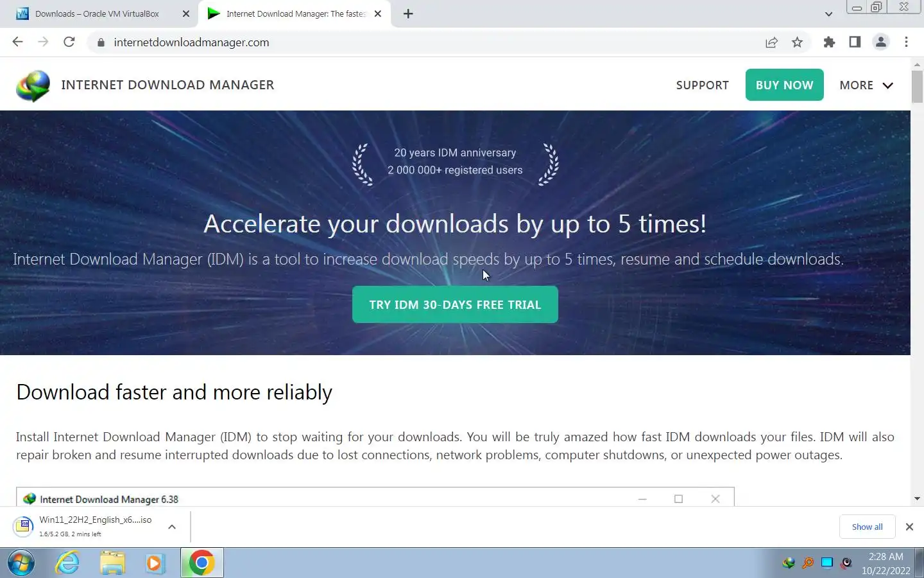Click 'Download faster and more reliably' heading

[175, 392]
